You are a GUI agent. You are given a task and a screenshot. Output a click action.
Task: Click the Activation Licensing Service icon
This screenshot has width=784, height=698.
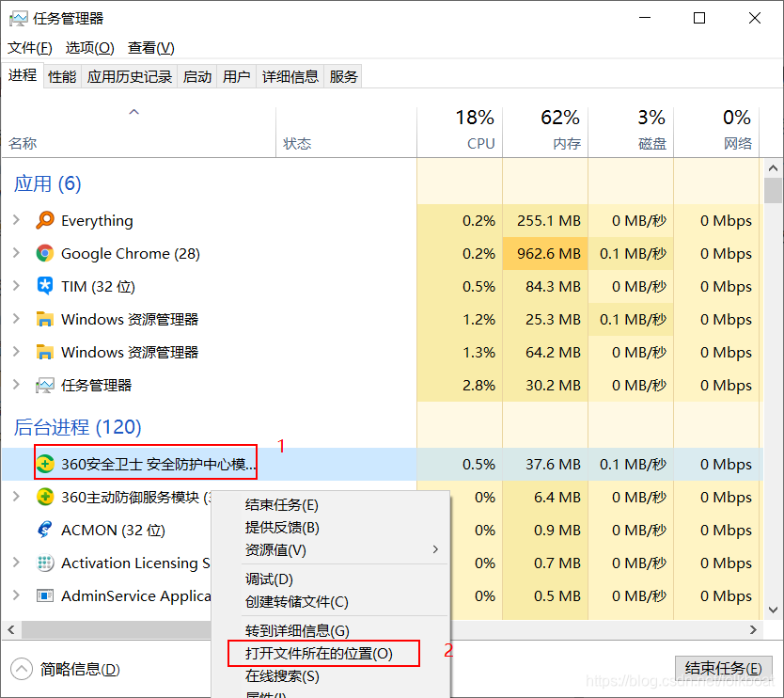tap(45, 563)
